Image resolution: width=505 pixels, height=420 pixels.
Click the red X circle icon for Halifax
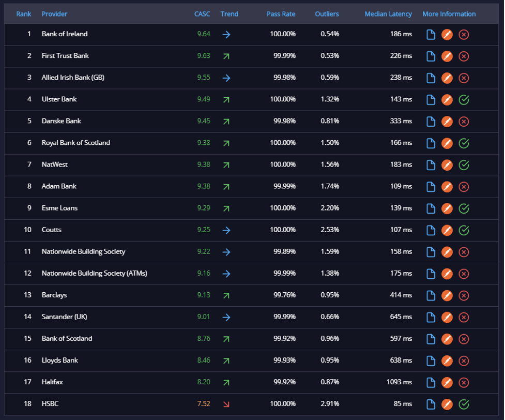[464, 383]
